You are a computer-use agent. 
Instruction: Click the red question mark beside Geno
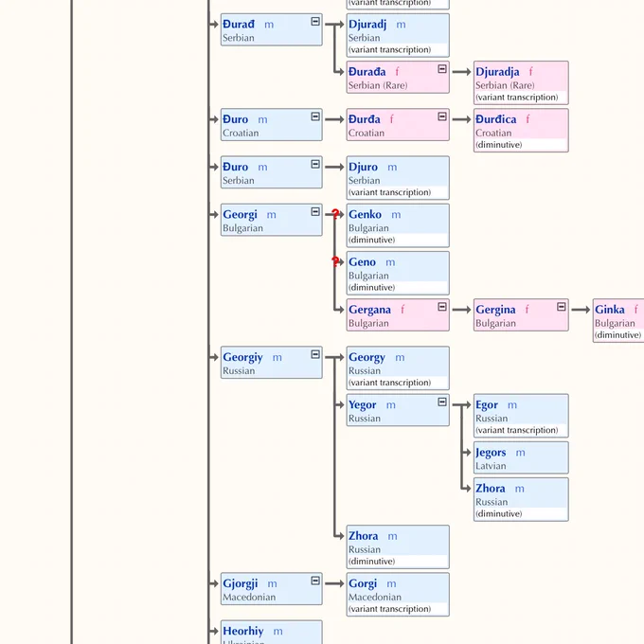[x=335, y=261]
